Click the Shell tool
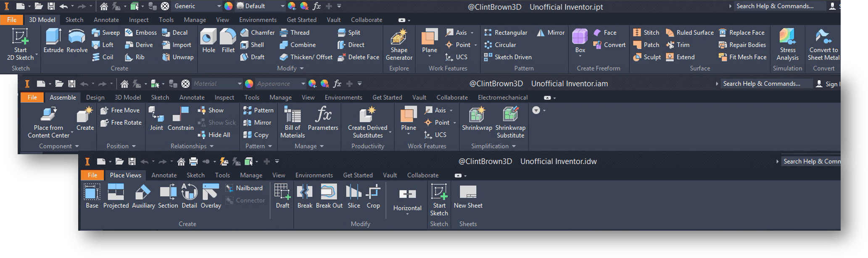The height and width of the screenshot is (258, 868). tap(252, 45)
